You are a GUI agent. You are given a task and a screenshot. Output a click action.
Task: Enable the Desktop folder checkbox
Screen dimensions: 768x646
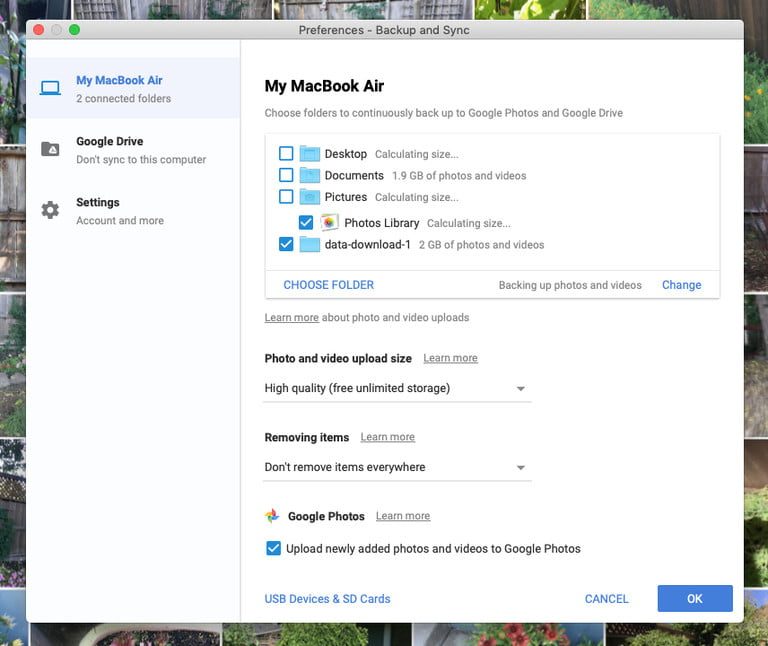point(286,154)
